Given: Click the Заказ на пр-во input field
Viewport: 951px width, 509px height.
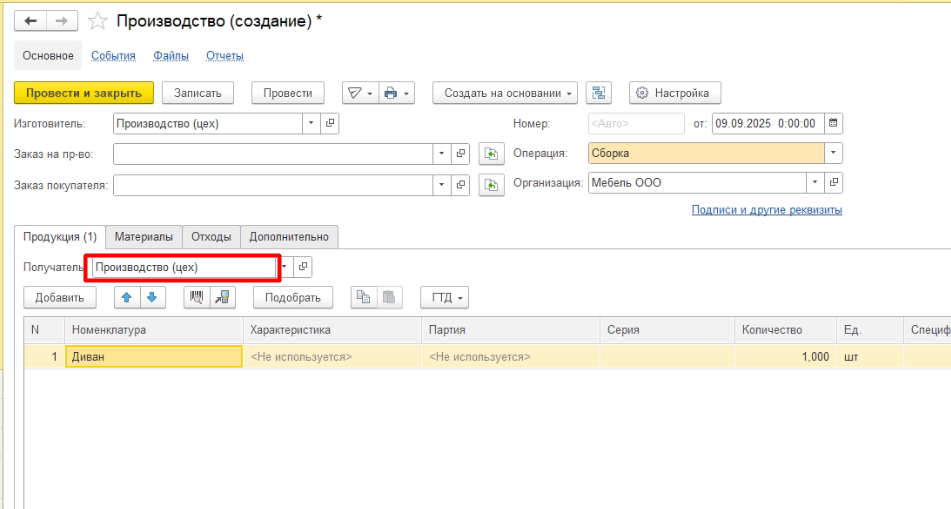Looking at the screenshot, I should coord(273,153).
